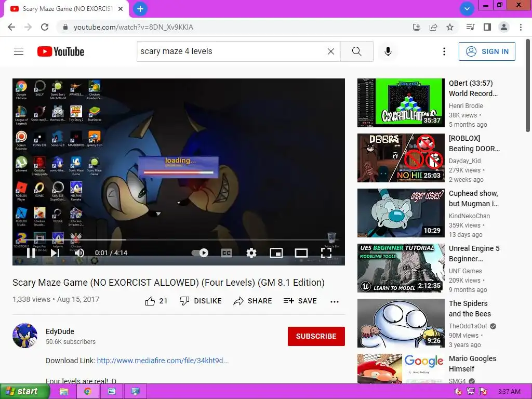Screen dimensions: 532x399
Task: Click the install/download icon in address bar
Action: 416,27
